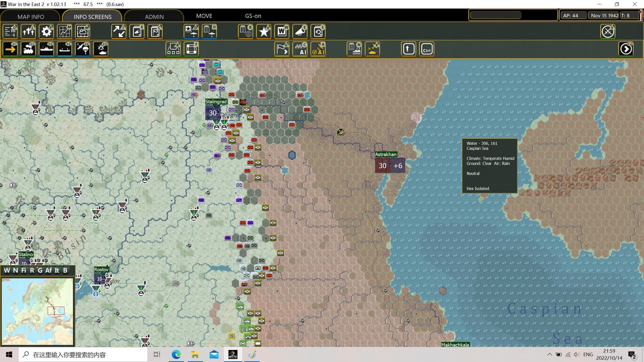The height and width of the screenshot is (362, 644).
Task: Select Makhachkala city label on map
Action: (455, 345)
